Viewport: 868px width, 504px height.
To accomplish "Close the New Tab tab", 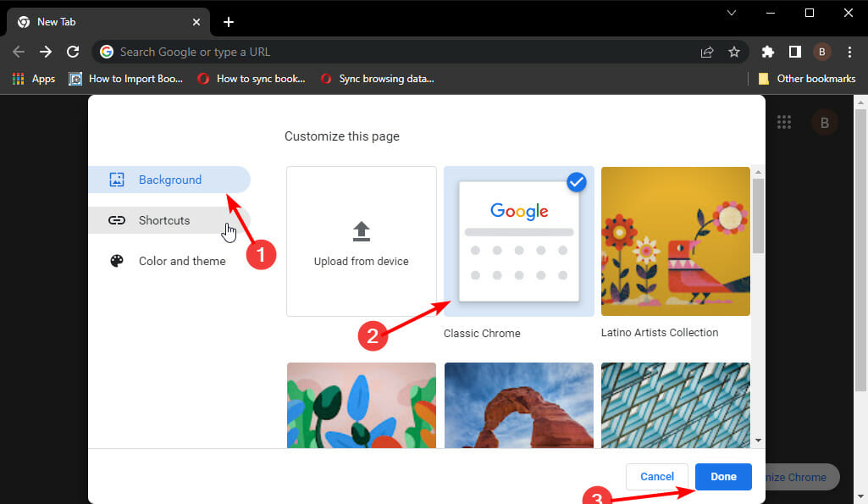I will [196, 22].
